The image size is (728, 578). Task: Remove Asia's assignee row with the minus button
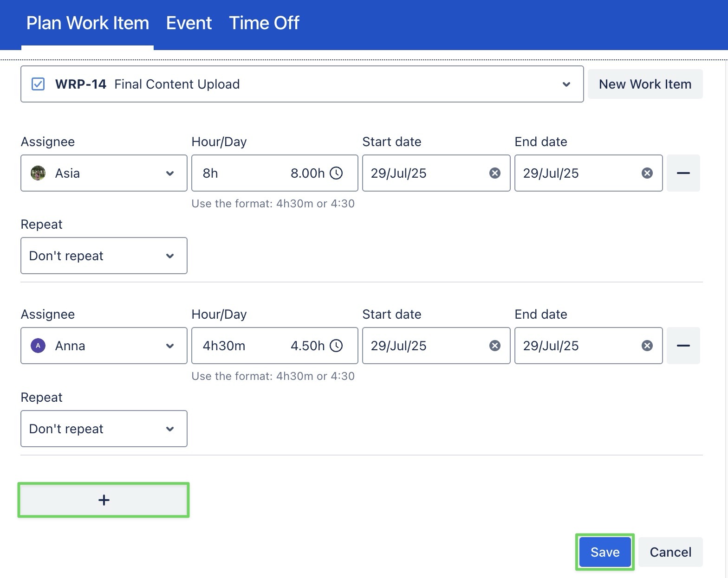(x=683, y=173)
